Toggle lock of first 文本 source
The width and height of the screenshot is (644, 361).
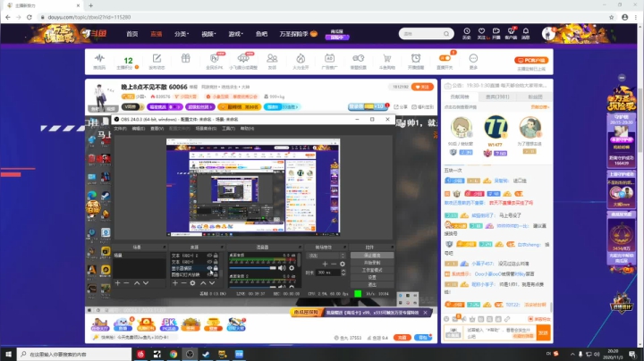click(216, 256)
